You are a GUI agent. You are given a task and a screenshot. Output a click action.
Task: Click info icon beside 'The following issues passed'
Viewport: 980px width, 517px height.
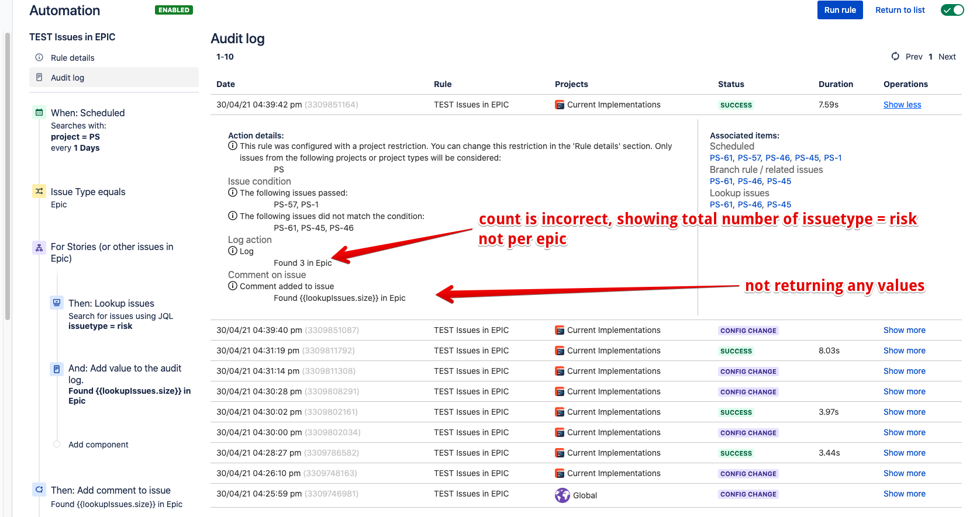tap(233, 192)
